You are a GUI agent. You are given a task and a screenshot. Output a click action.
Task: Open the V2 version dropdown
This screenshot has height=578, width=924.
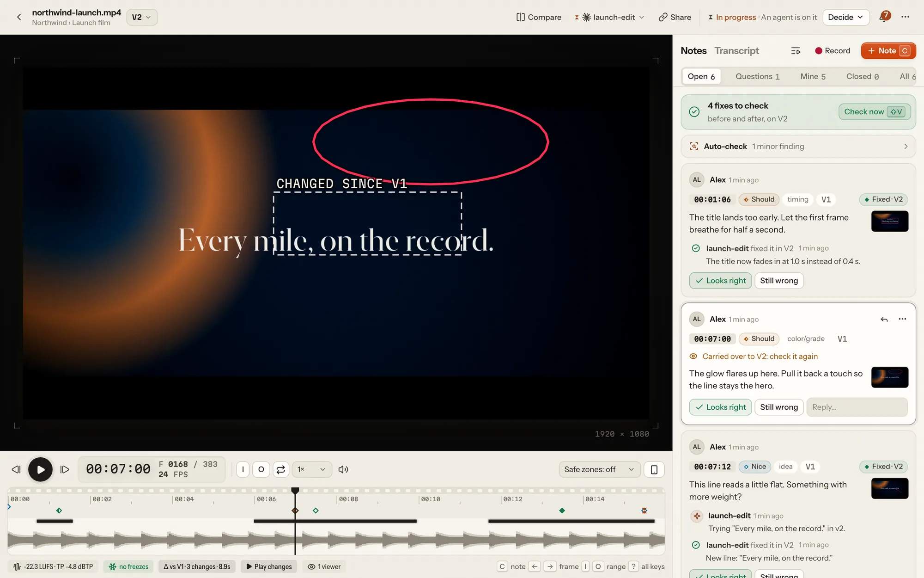click(142, 17)
